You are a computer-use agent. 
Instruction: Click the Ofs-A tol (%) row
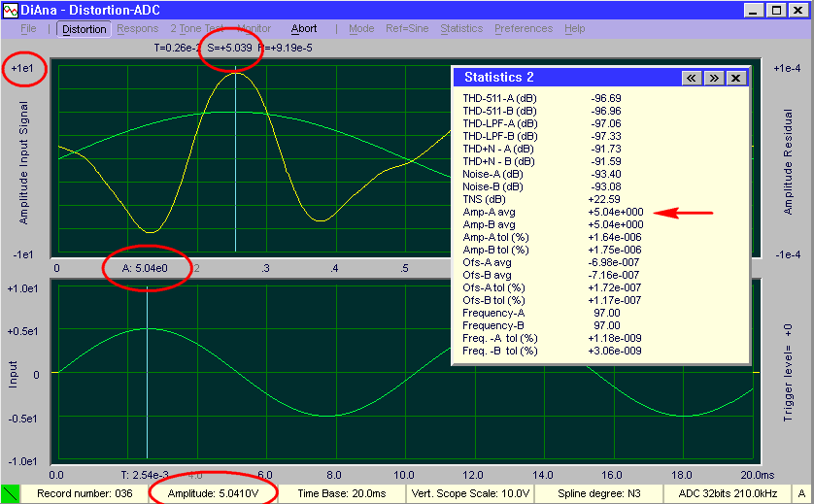coord(553,287)
